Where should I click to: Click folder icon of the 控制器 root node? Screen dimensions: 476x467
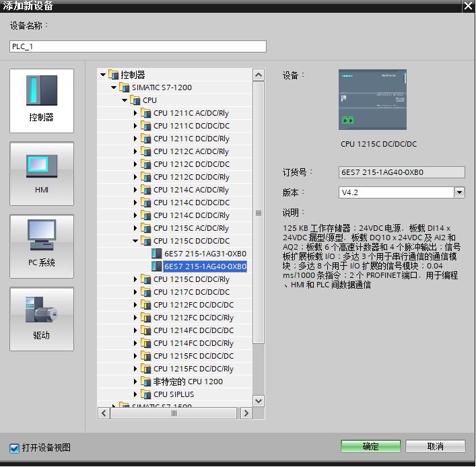click(x=113, y=75)
